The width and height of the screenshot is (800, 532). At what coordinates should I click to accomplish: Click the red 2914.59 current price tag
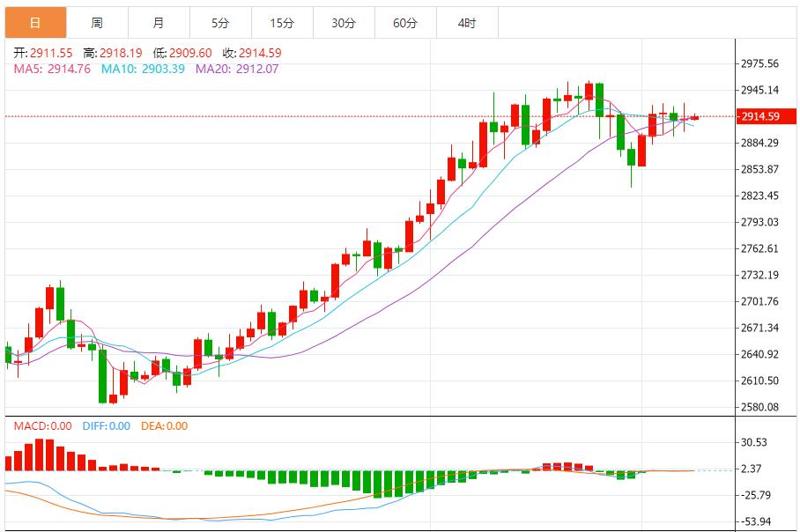759,116
